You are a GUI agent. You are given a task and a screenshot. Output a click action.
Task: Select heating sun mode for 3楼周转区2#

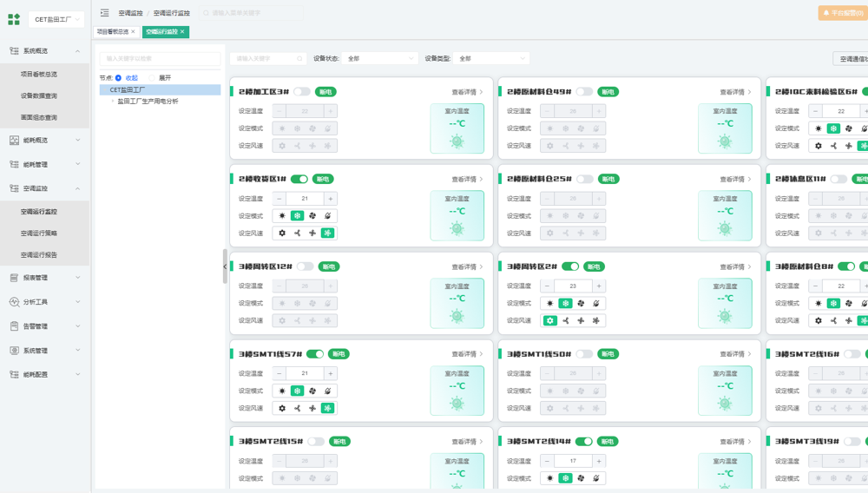point(549,304)
